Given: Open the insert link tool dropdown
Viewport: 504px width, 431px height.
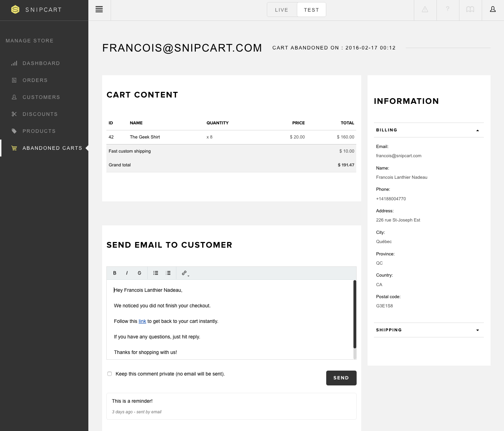Looking at the screenshot, I should tap(185, 273).
